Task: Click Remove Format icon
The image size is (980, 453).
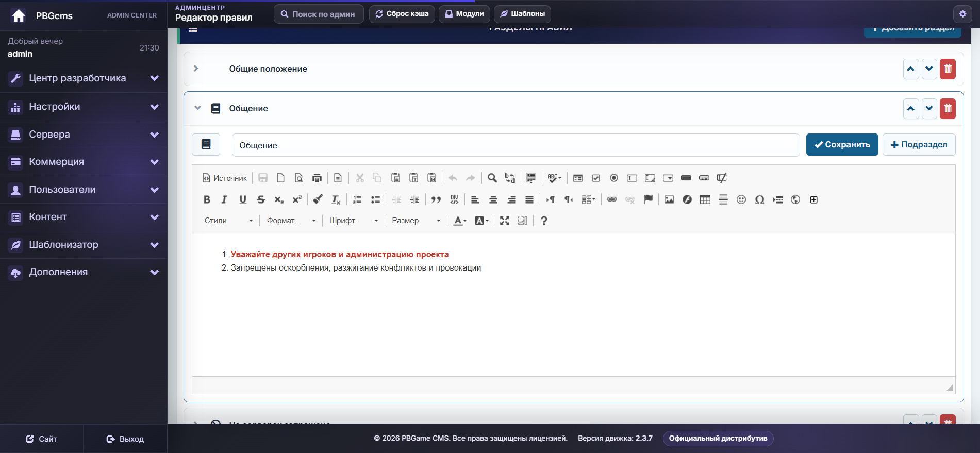Action: point(336,200)
